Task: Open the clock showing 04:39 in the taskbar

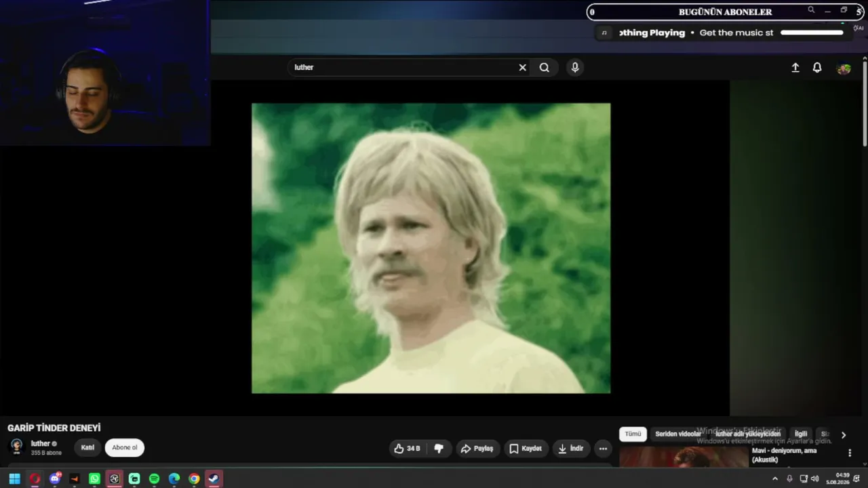Action: [837, 479]
